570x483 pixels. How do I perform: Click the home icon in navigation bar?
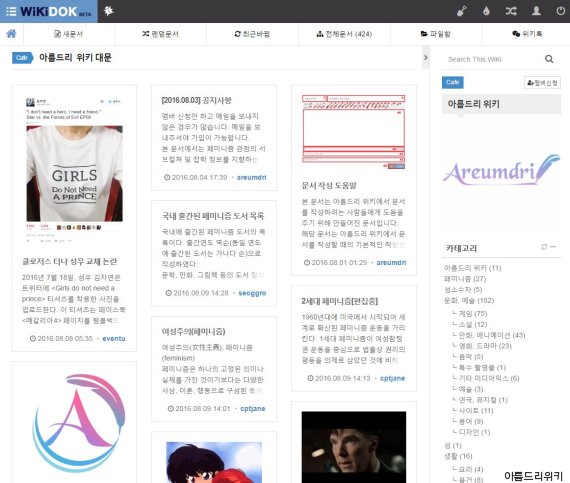click(x=11, y=34)
